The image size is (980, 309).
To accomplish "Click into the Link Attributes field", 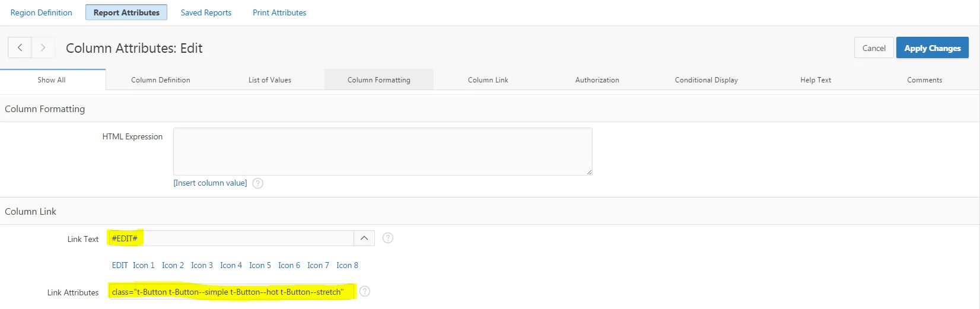I will click(x=231, y=292).
